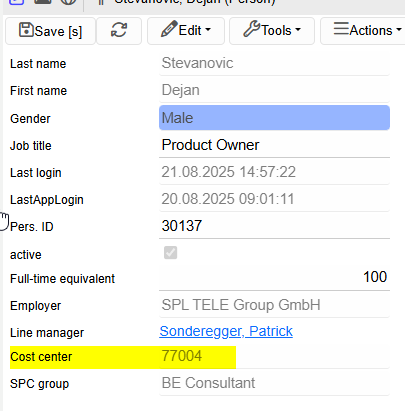Image resolution: width=405 pixels, height=411 pixels.
Task: Click the Save [s] button
Action: pos(50,31)
